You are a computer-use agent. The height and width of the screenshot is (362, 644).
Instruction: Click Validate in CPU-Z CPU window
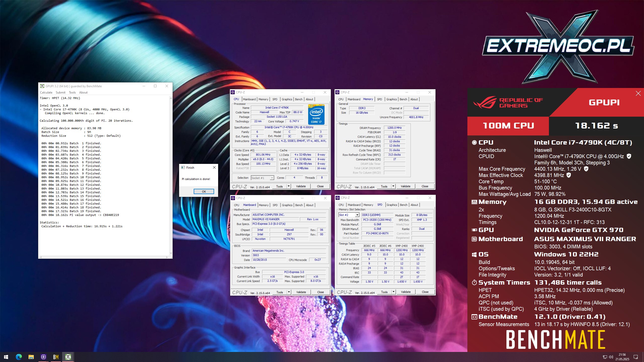[x=301, y=186]
